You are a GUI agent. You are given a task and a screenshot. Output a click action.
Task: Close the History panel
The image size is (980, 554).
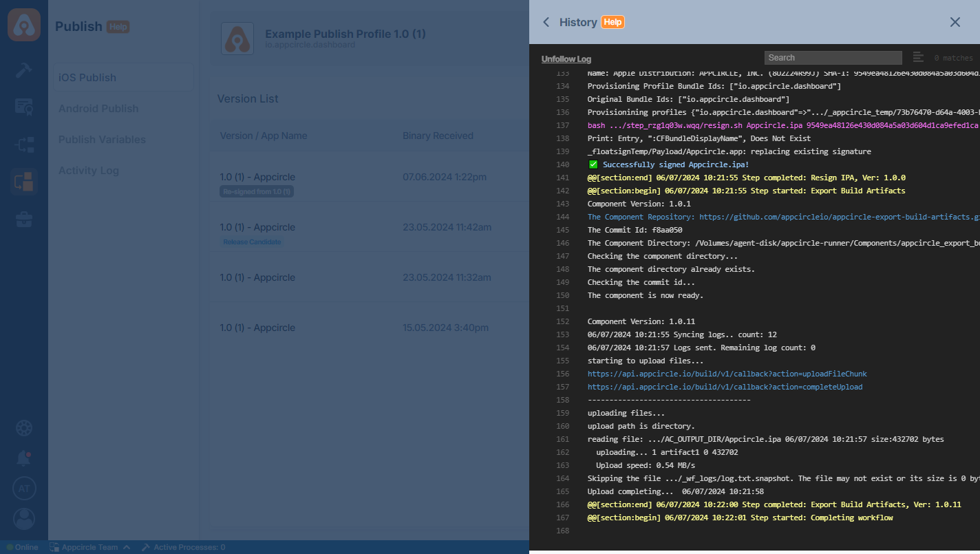pos(955,22)
